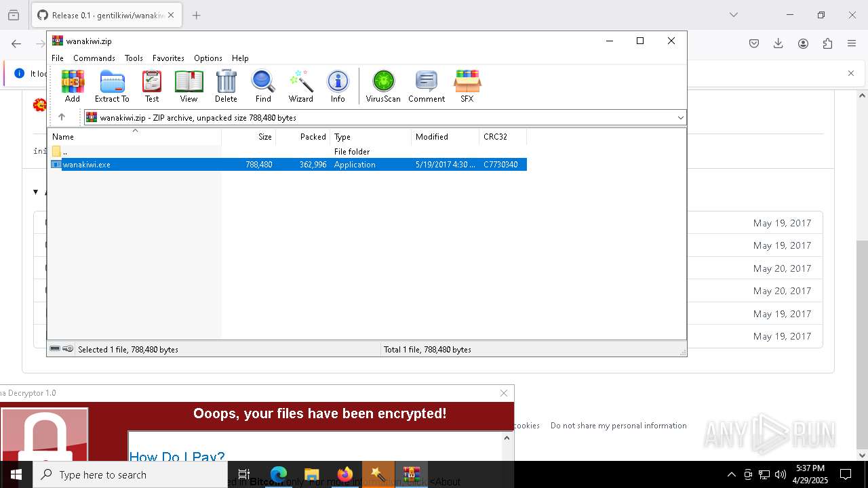Run VirusScan on the archive
Screen dimensions: 868x488
383,86
